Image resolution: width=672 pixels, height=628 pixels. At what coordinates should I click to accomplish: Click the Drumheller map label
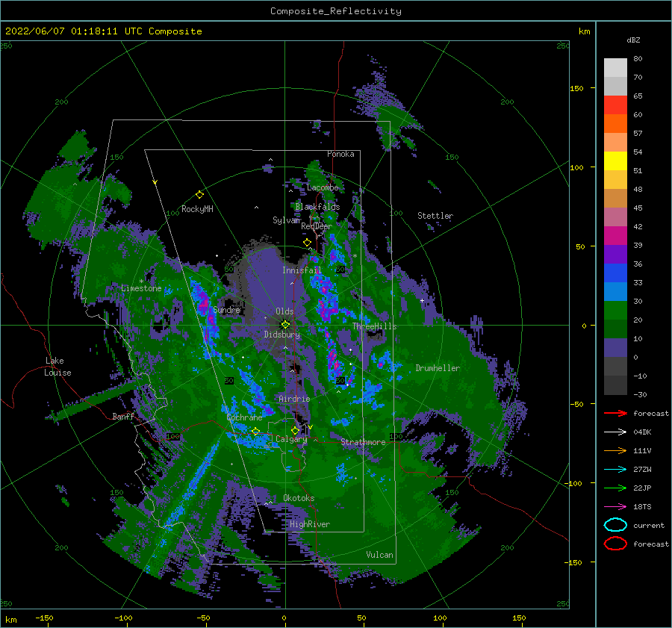(x=438, y=368)
